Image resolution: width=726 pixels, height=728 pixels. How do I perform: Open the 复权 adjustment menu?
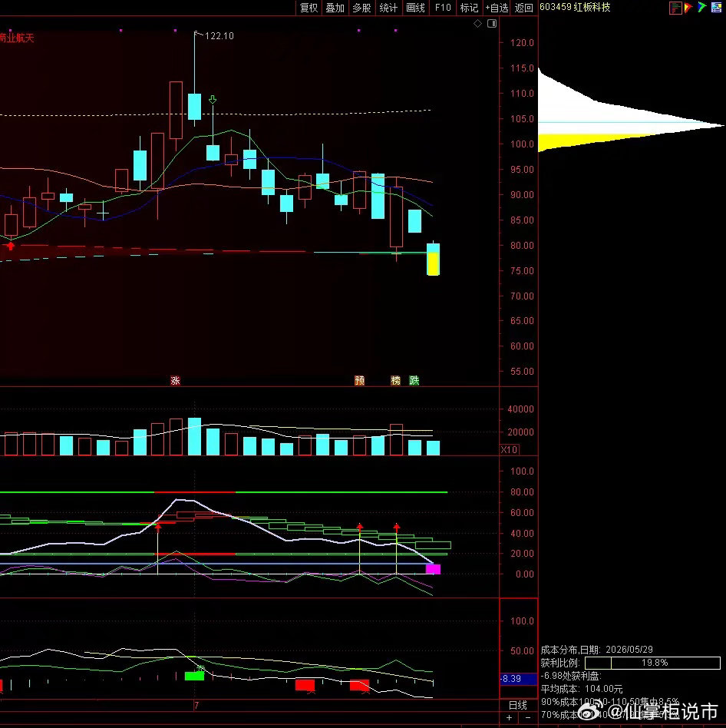click(309, 8)
